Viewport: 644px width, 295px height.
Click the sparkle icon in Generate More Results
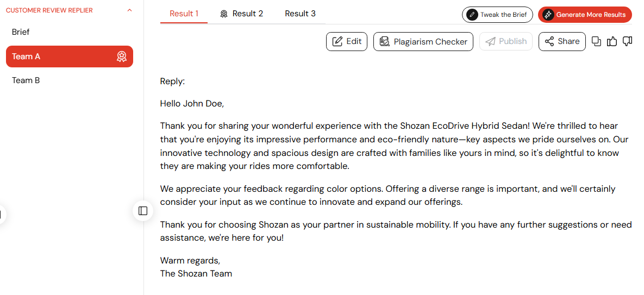click(547, 15)
